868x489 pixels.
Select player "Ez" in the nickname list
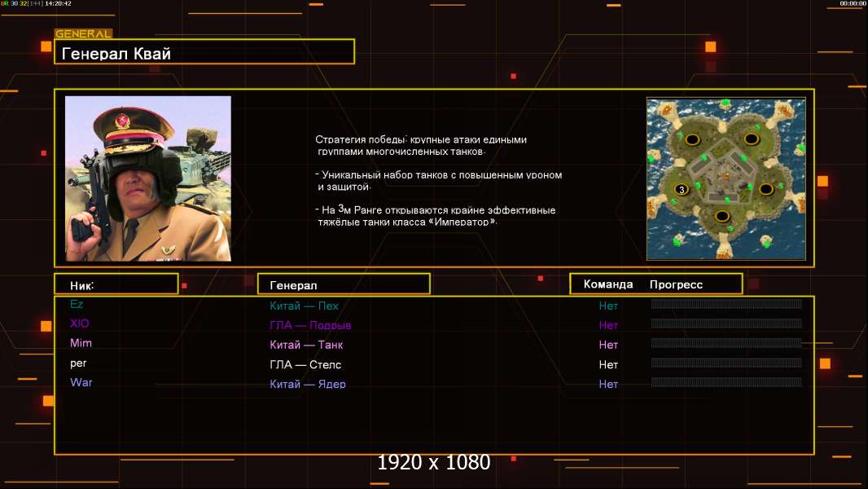coord(77,304)
